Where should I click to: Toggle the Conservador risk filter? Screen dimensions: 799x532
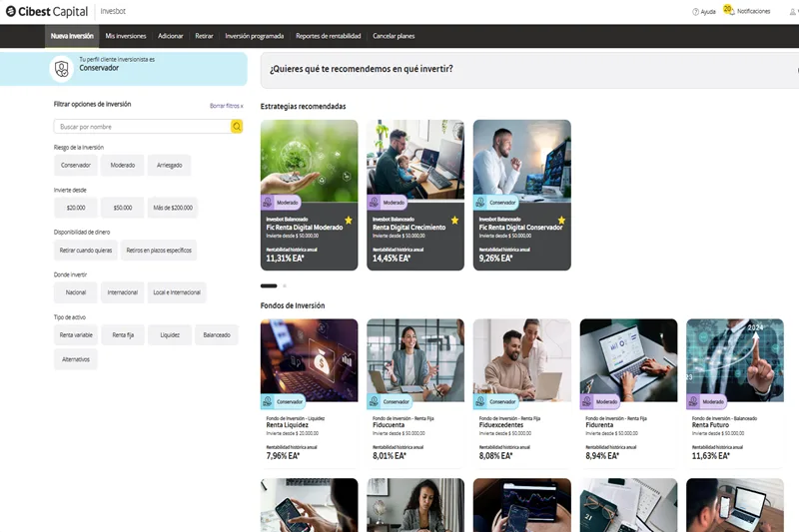point(76,165)
